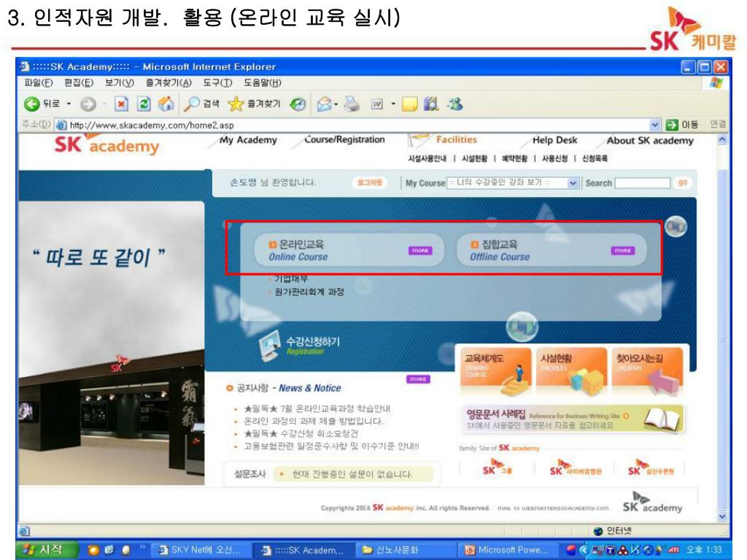
Task: Open the Windows 시작 Start button
Action: click(x=46, y=550)
